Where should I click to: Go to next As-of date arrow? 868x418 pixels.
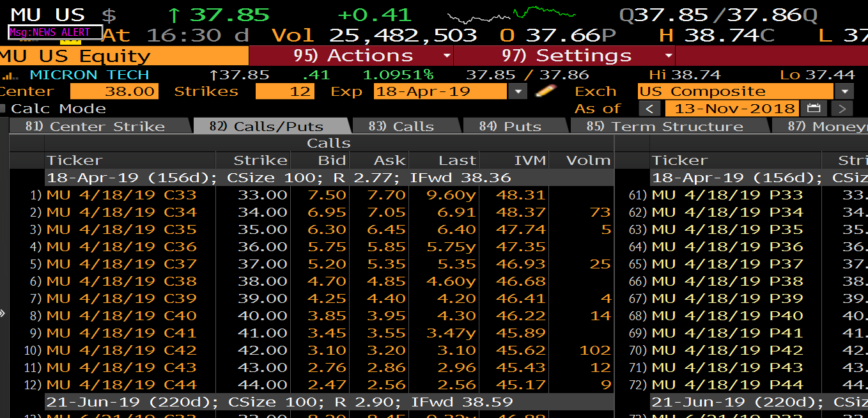842,109
